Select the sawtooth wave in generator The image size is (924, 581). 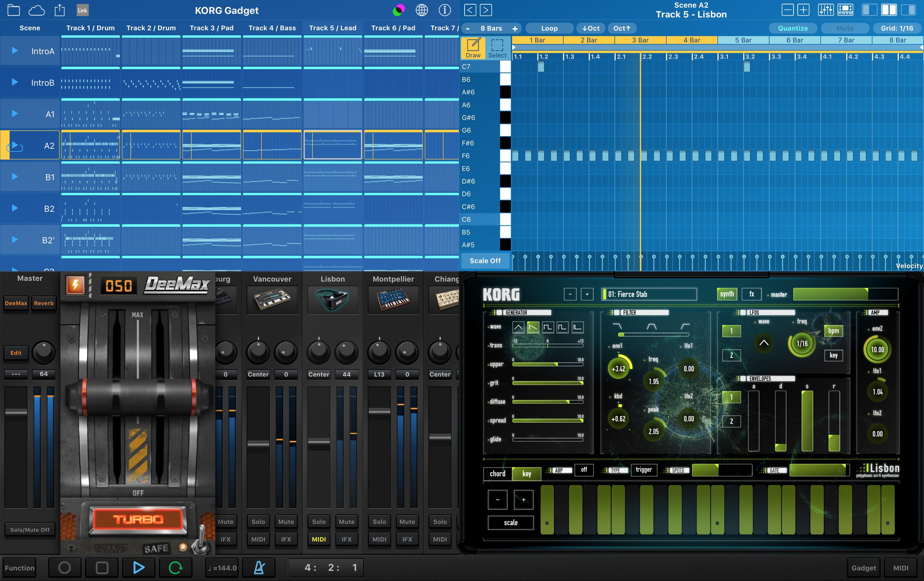point(533,327)
